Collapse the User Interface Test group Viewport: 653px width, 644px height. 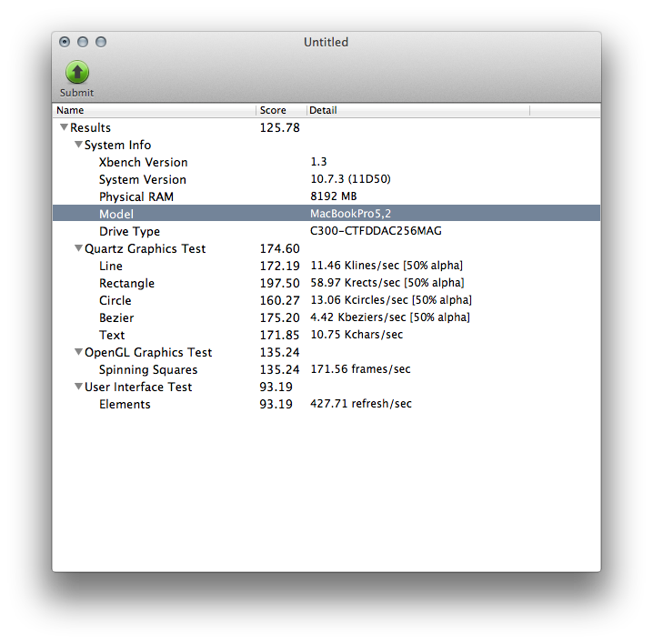[x=78, y=387]
